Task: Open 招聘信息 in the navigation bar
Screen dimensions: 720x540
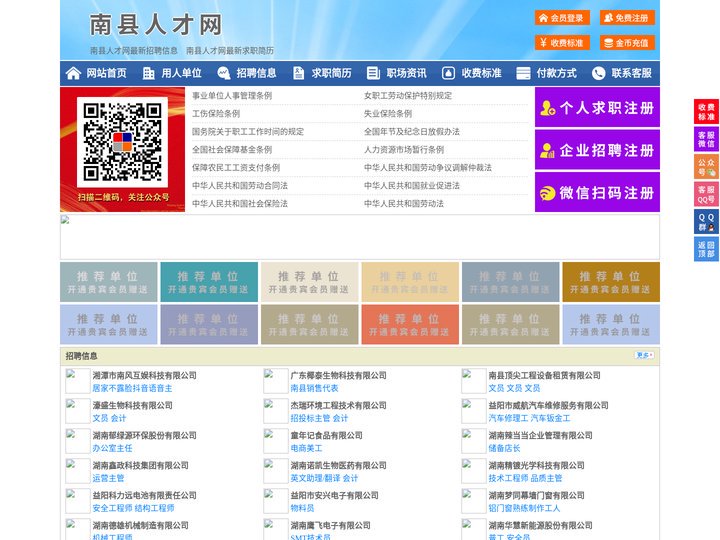Action: point(256,73)
